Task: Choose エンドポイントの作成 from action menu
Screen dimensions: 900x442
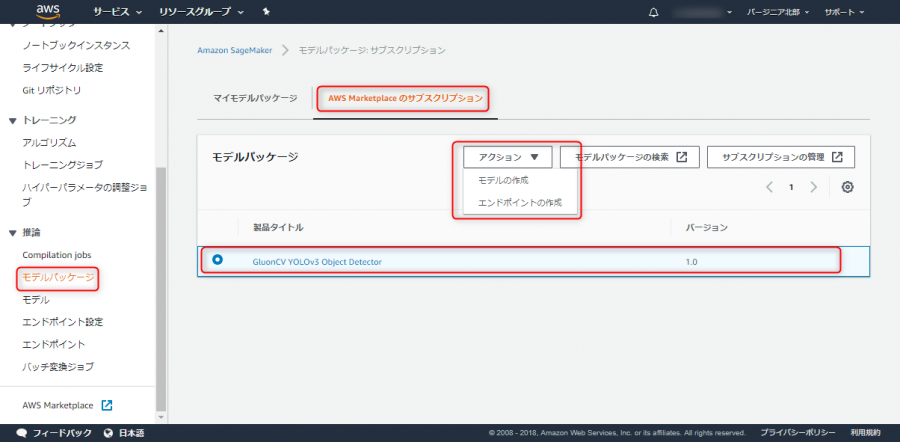Action: [x=520, y=203]
